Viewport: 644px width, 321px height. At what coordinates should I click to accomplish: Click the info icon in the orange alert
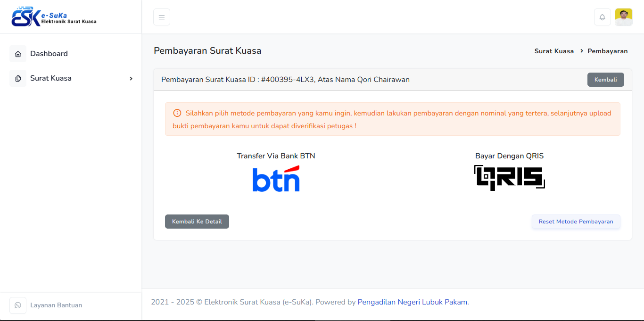[177, 113]
